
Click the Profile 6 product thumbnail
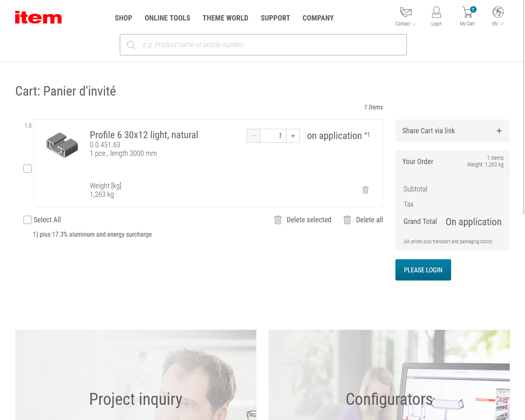[62, 145]
